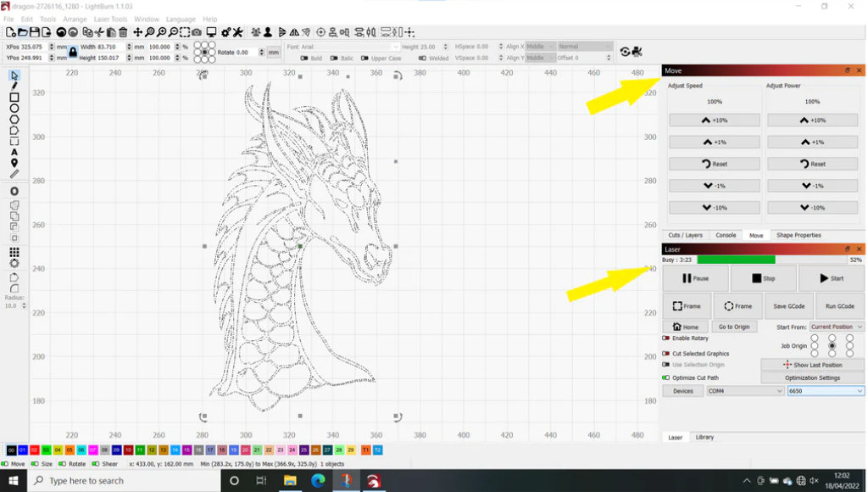
Task: Open the Normal text style dropdown
Action: 585,47
